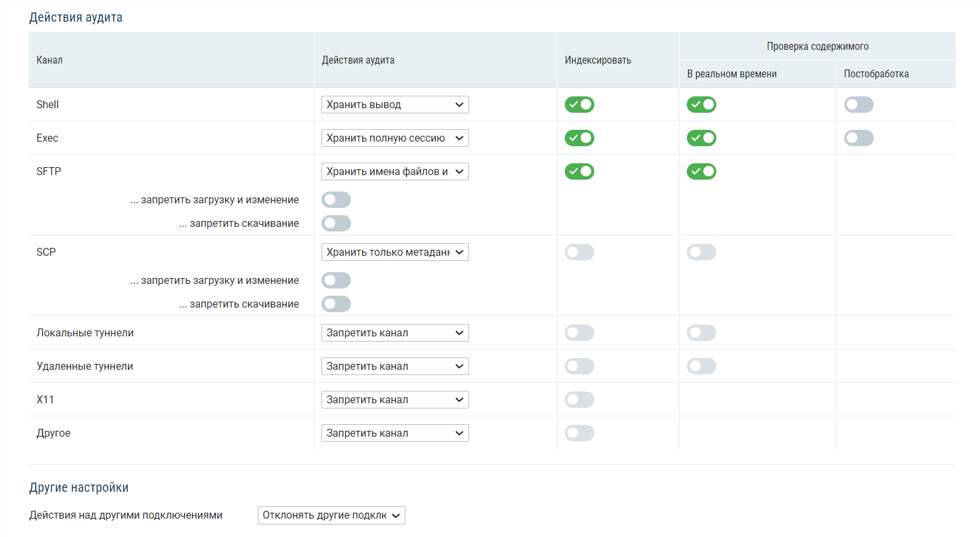Open audit action dropdown for X11
Viewport: 980px width, 537px height.
tap(395, 400)
